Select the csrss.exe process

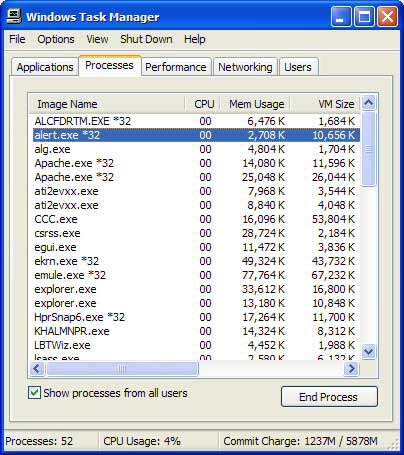pyautogui.click(x=196, y=233)
